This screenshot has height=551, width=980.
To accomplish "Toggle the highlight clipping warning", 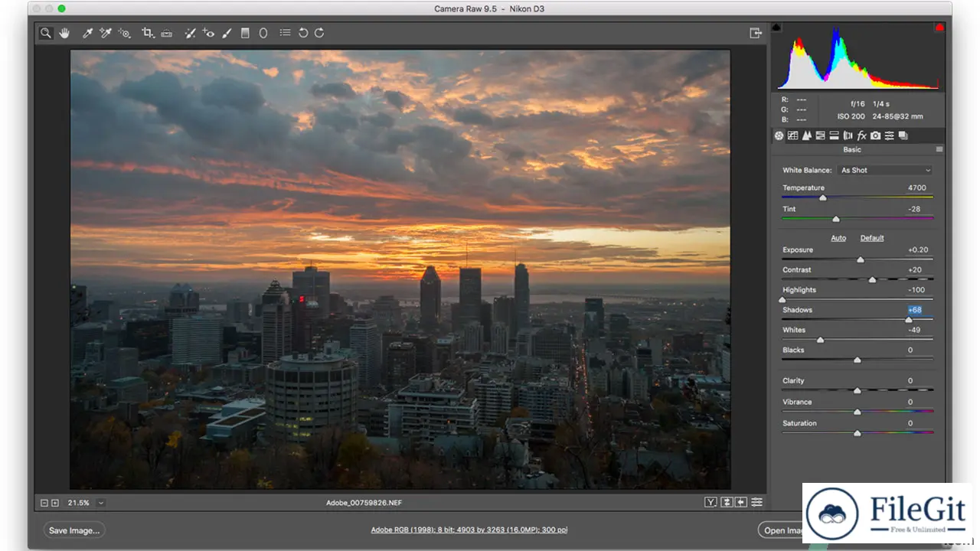I will point(939,28).
